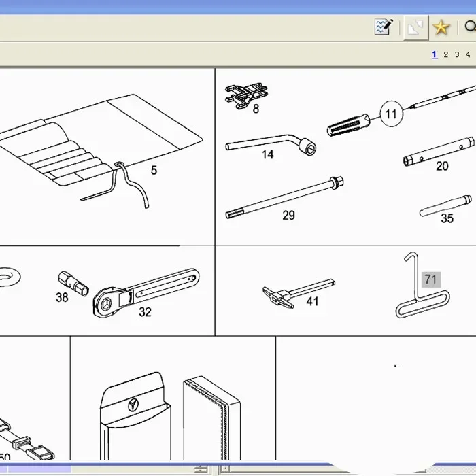Select part number 5 tool roll
Viewport: 476px width, 476px height.
[154, 170]
